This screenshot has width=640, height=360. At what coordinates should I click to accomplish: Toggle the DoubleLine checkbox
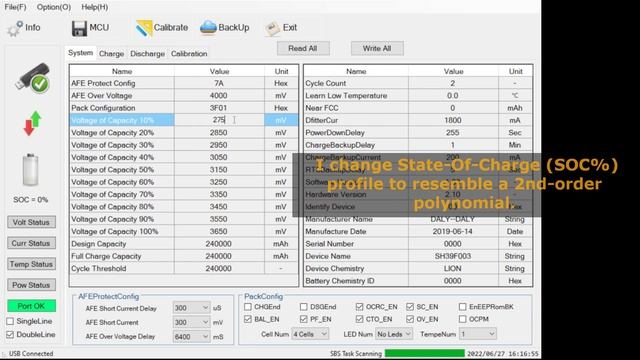tap(10, 335)
